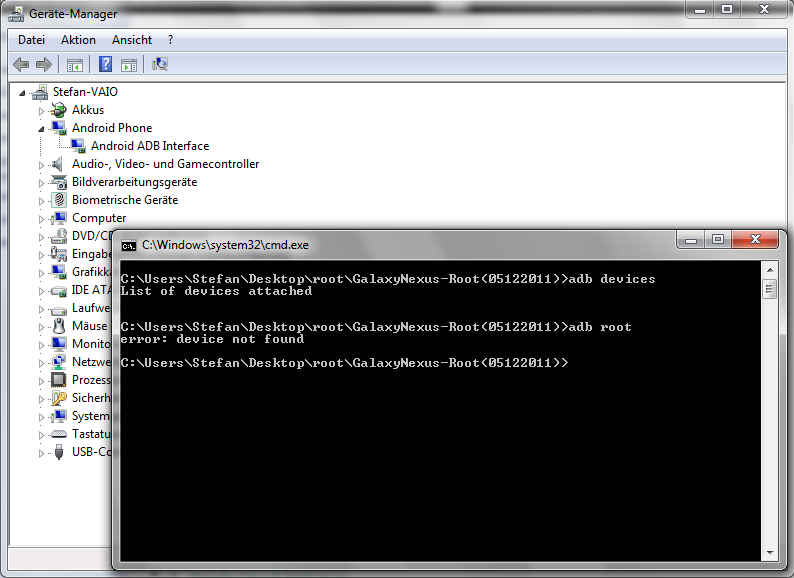Click the Grafikkarte display adapter icon
This screenshot has width=794, height=578.
coord(59,272)
